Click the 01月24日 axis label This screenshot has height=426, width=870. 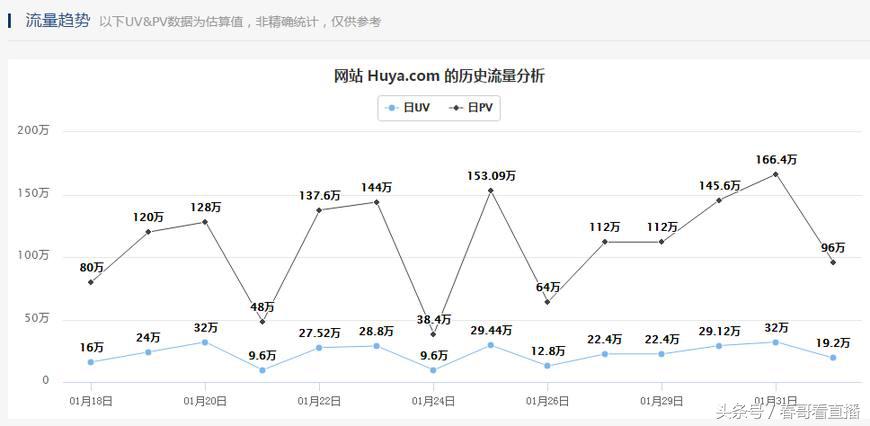pos(433,400)
